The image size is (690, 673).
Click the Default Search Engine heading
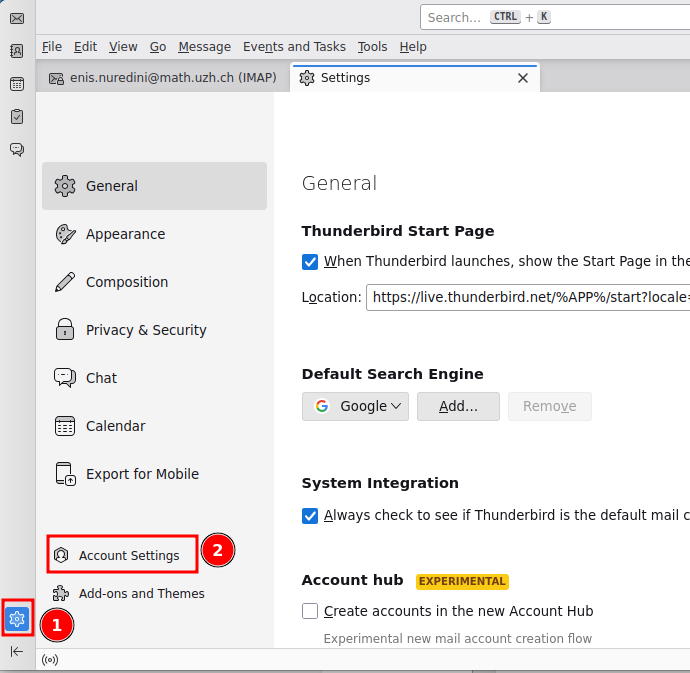[x=393, y=374]
